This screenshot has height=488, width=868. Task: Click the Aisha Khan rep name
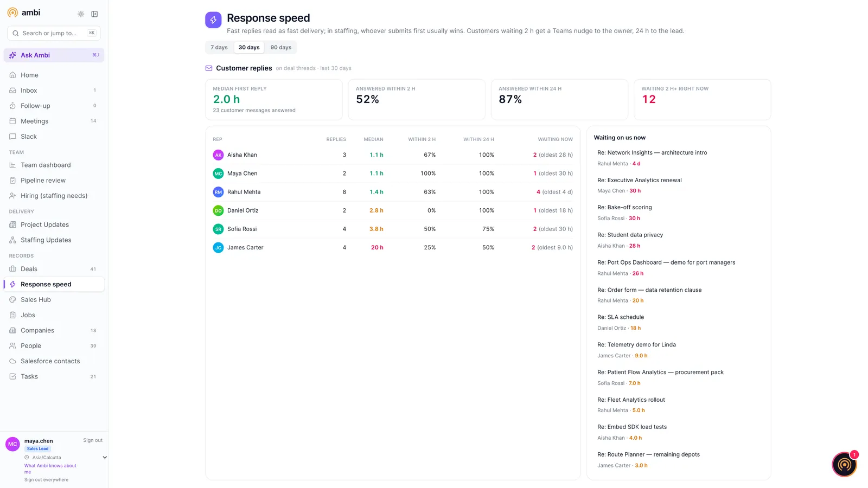pyautogui.click(x=242, y=155)
